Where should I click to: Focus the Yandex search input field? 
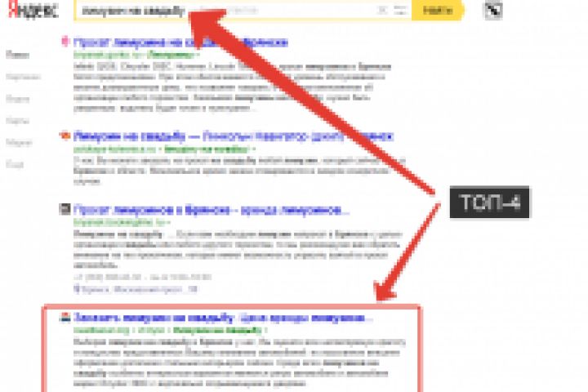tap(225, 11)
